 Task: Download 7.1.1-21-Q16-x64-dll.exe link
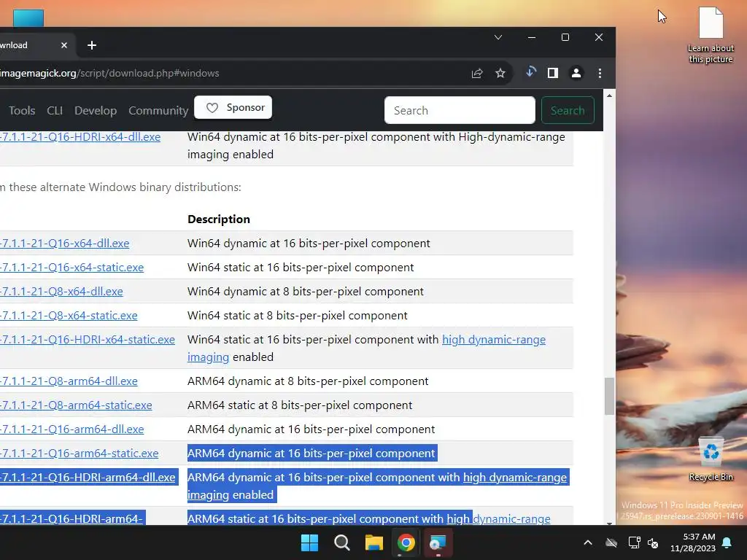pyautogui.click(x=64, y=244)
